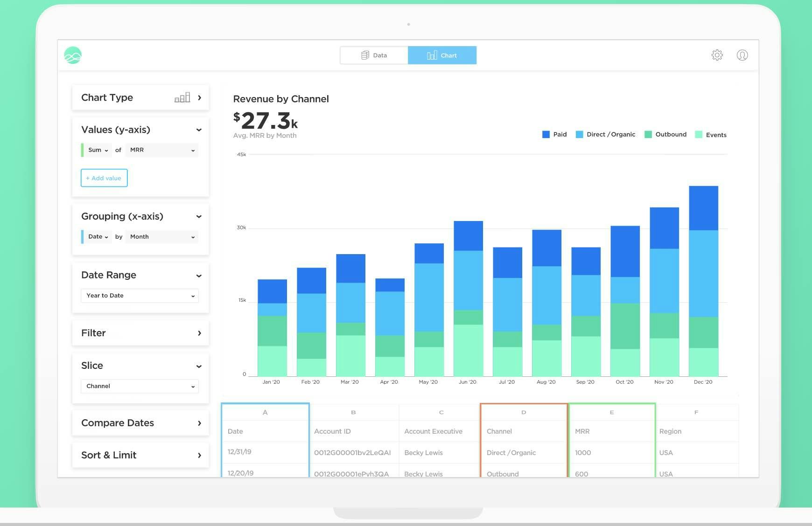Change the Month grouping dropdown
812x526 pixels.
(161, 236)
